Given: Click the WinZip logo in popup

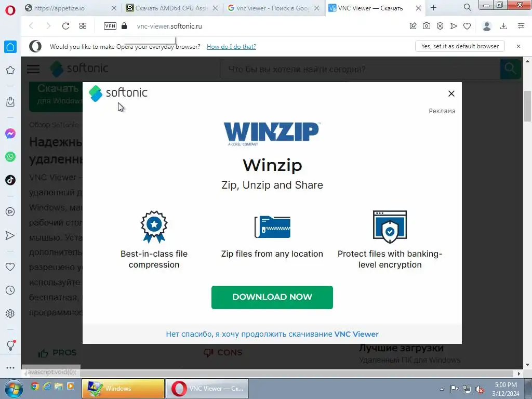Looking at the screenshot, I should pyautogui.click(x=272, y=134).
